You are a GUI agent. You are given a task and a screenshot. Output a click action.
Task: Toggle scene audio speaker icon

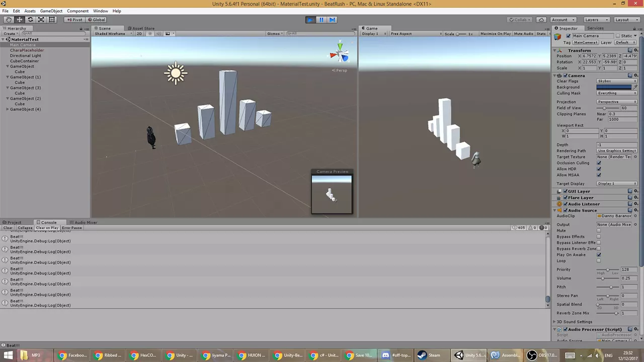tap(159, 34)
